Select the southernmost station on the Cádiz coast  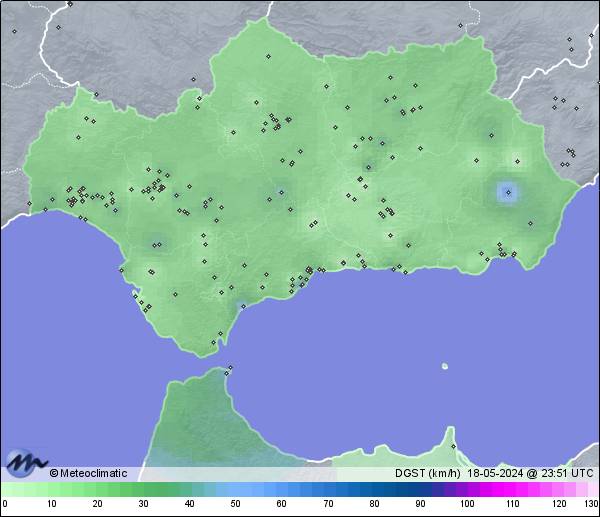point(213,343)
